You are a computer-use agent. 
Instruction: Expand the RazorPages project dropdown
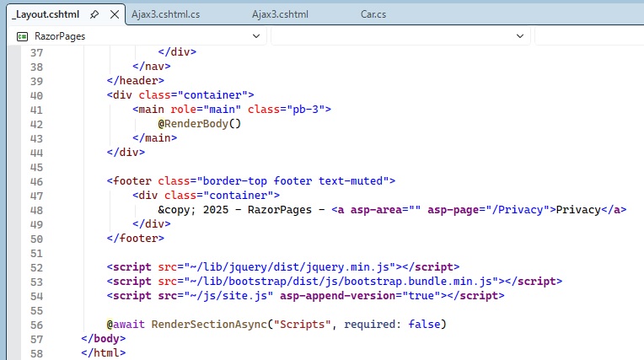click(256, 36)
